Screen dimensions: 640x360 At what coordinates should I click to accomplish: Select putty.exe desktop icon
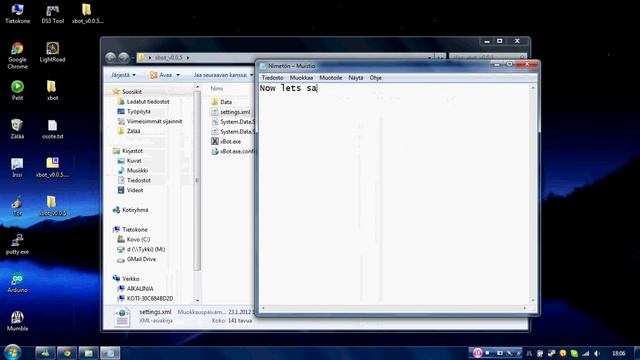17,244
